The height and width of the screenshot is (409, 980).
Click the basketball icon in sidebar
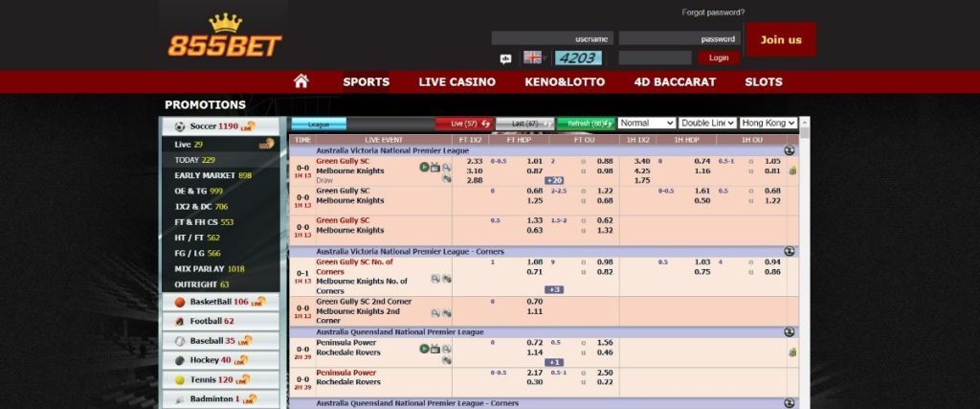180,302
